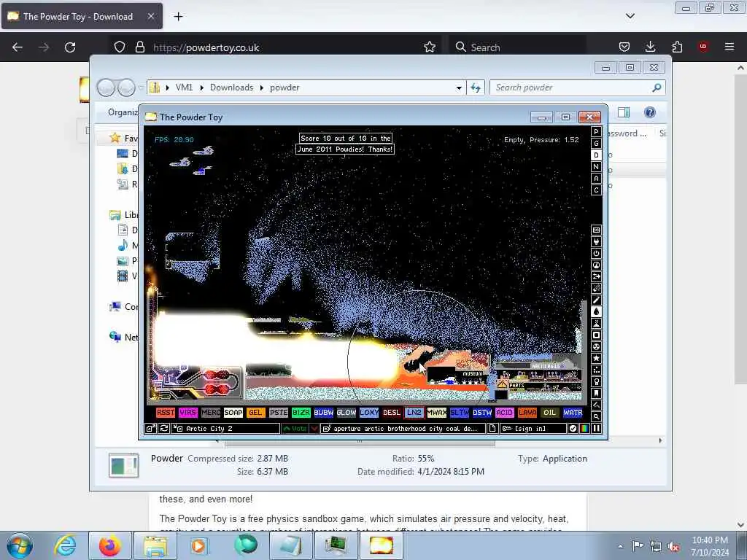Toggle D decorations option
Viewport: 747px width, 560px height.
(x=596, y=155)
